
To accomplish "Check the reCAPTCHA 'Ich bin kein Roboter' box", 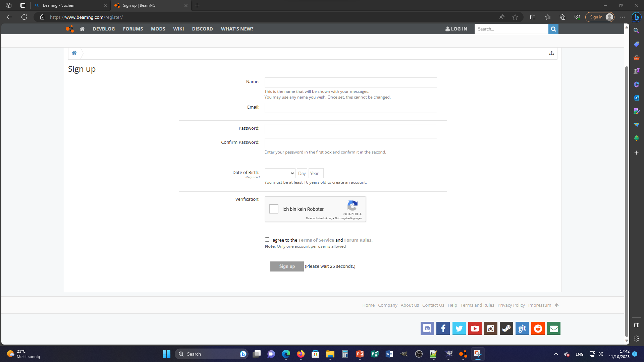I will [x=274, y=209].
